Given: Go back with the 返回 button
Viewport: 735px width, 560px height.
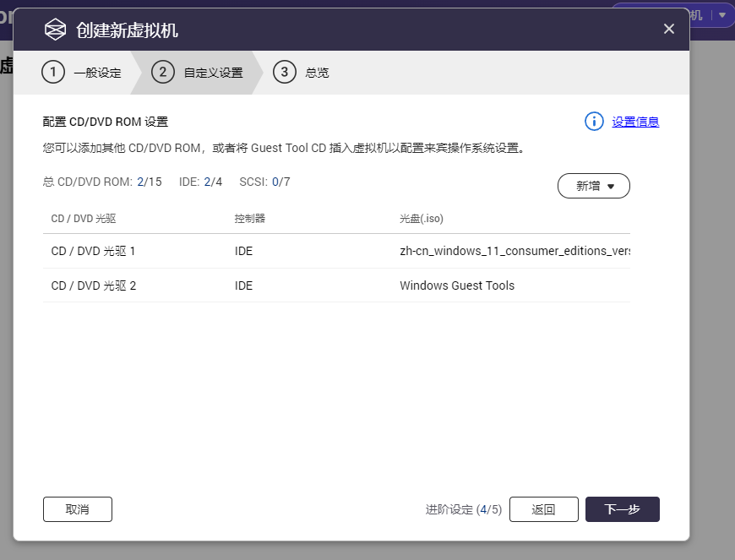Looking at the screenshot, I should 543,509.
